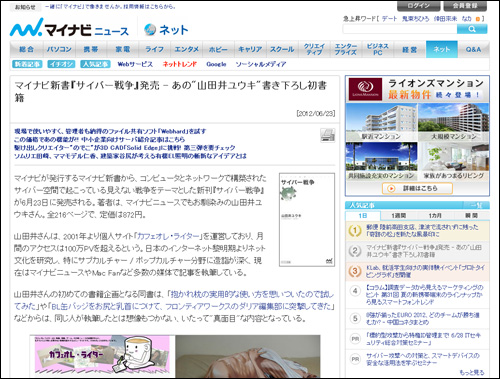The image size is (500, 379).
Task: Click into the search text field
Action: 400,29
